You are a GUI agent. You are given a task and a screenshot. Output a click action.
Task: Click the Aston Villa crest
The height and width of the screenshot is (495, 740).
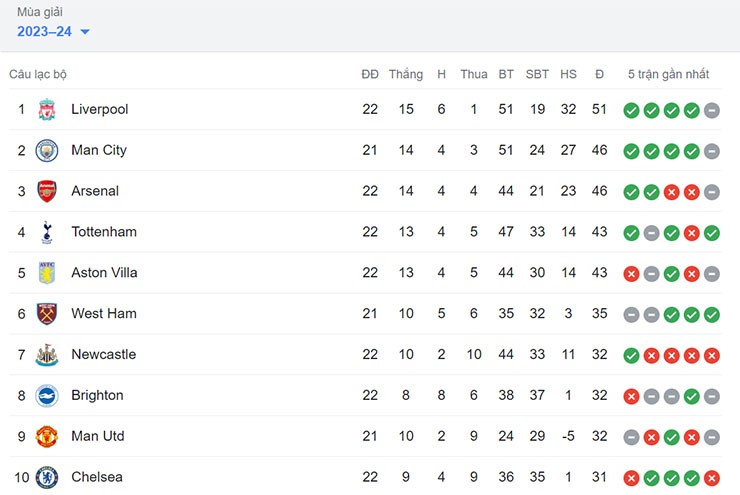(x=47, y=273)
